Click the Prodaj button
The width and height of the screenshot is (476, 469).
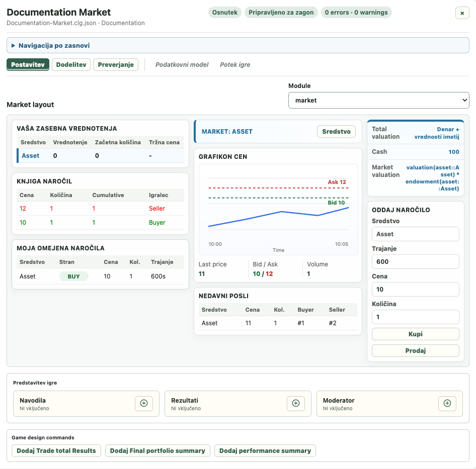tap(415, 351)
